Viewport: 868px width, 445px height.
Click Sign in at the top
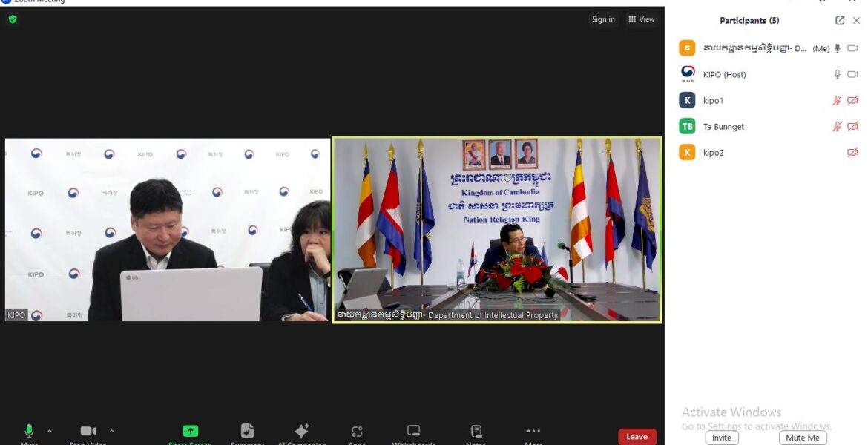point(603,19)
